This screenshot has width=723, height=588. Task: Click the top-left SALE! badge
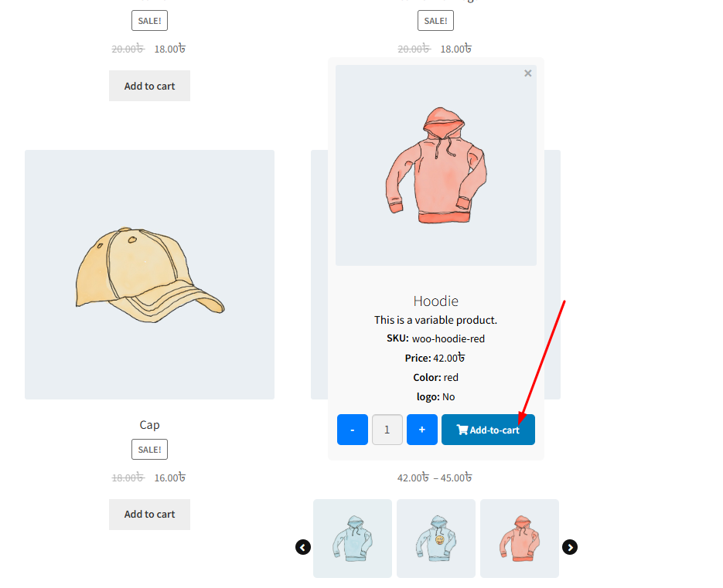[x=149, y=21]
